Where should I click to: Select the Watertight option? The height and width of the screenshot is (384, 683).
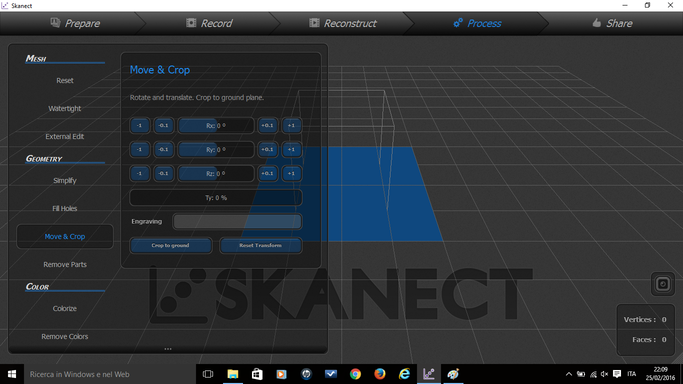click(x=64, y=108)
